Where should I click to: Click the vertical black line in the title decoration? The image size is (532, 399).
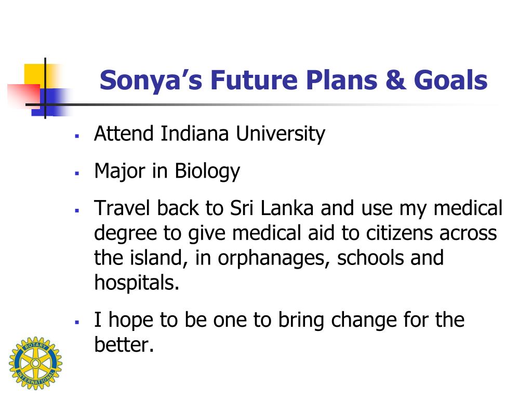tap(45, 88)
